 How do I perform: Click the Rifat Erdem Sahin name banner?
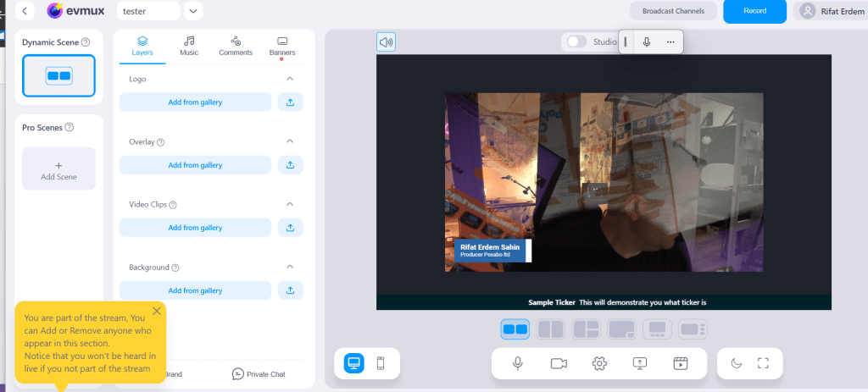coord(492,251)
